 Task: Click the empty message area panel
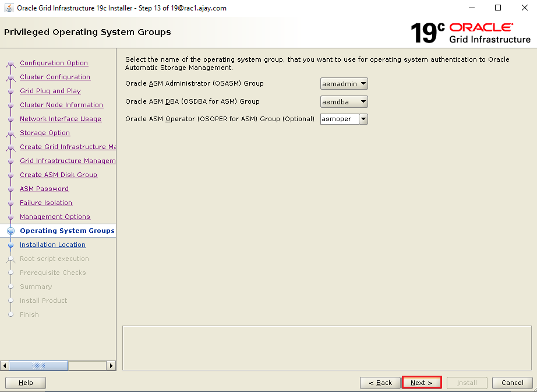(327, 348)
